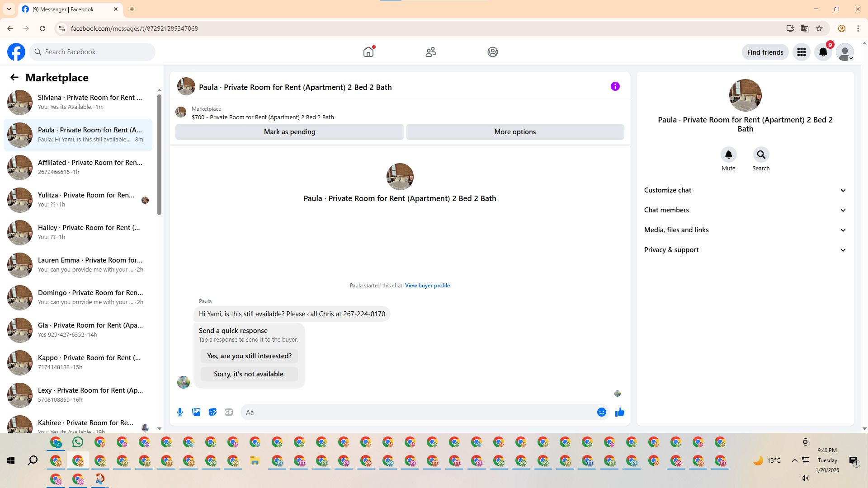Open the Chrome profile button in toolbar
868x488 pixels.
pyautogui.click(x=842, y=28)
